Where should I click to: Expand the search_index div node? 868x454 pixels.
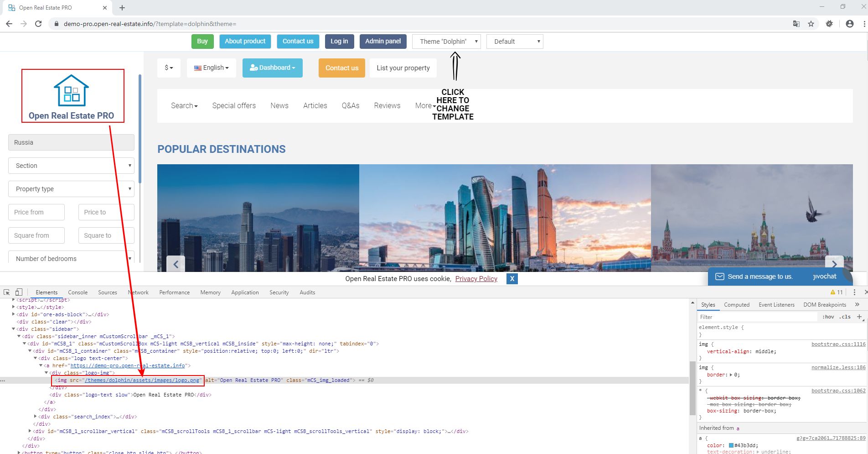(x=36, y=417)
